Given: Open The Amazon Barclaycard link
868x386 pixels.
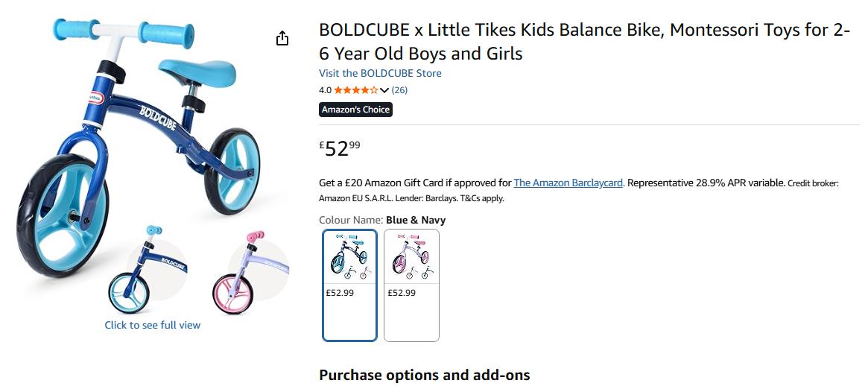Looking at the screenshot, I should [x=568, y=183].
